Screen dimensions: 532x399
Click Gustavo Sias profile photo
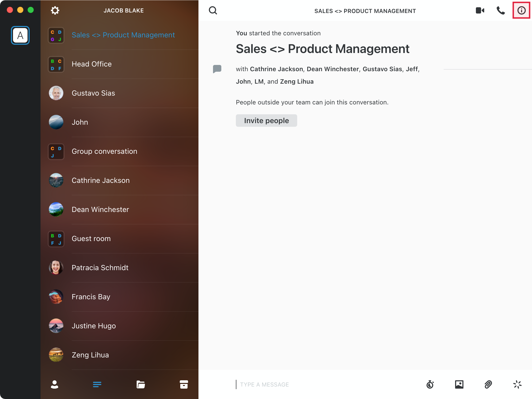tap(56, 93)
